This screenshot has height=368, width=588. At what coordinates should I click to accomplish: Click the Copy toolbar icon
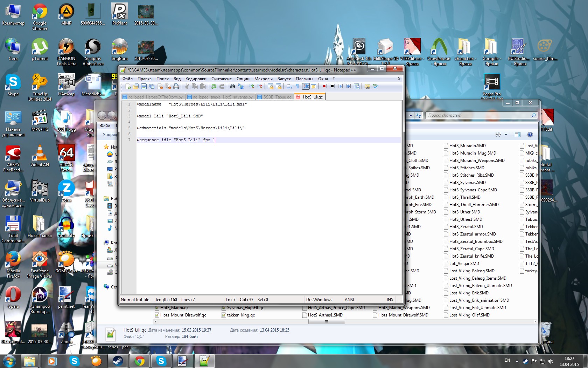tap(195, 86)
